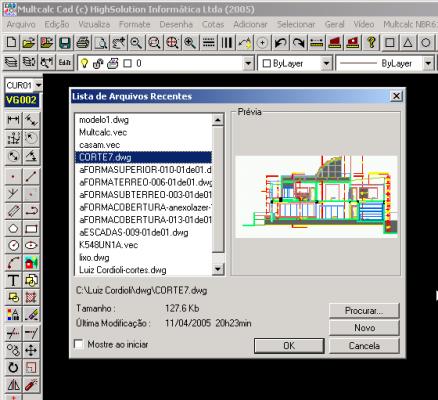Select the Rotate tool icon
Image resolution: width=438 pixels, height=400 pixels.
13,368
